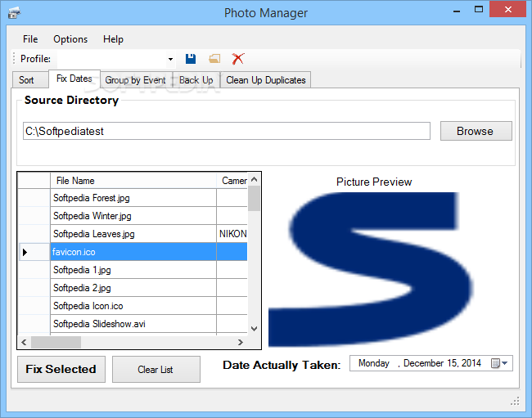Screen dimensions: 532x418
Task: Select the favicon.ico row
Action: tap(133, 252)
